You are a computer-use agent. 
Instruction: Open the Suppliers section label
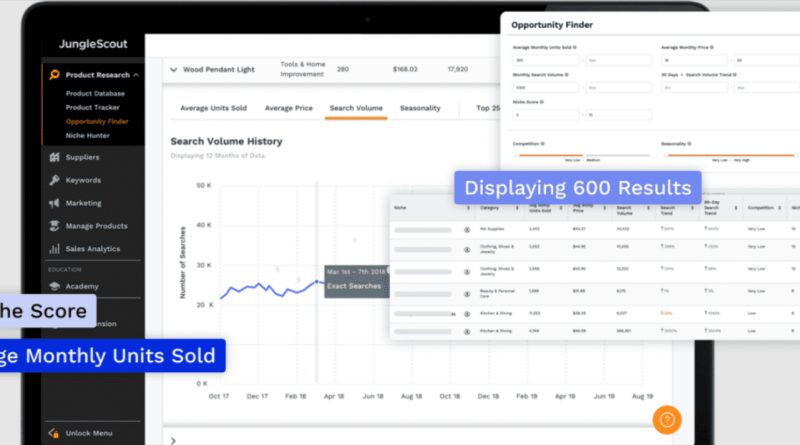(82, 157)
